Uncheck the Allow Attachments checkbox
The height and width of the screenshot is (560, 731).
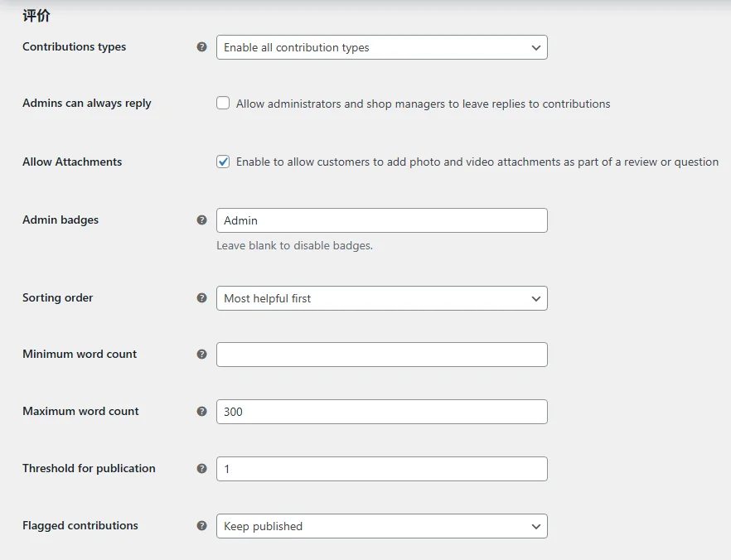[x=223, y=162]
